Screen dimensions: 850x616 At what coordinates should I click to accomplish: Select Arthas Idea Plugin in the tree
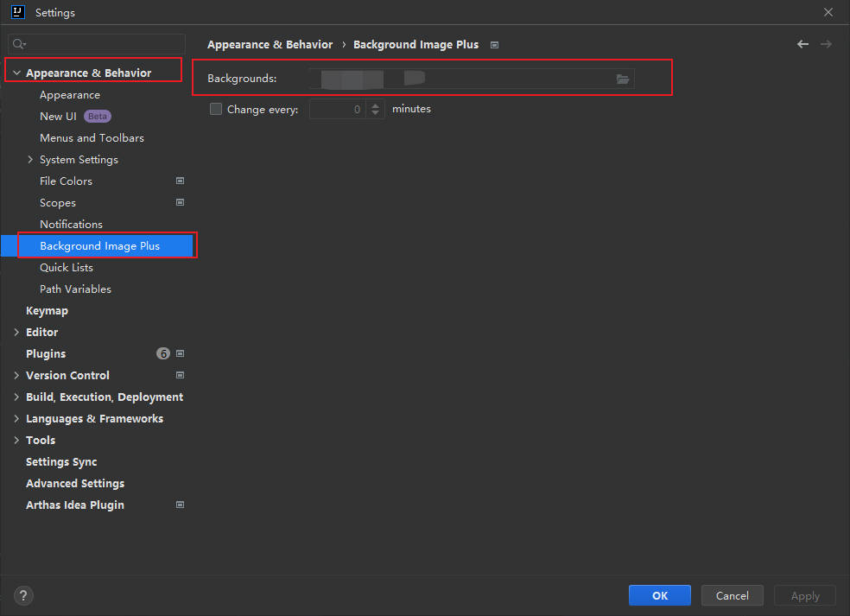[75, 505]
